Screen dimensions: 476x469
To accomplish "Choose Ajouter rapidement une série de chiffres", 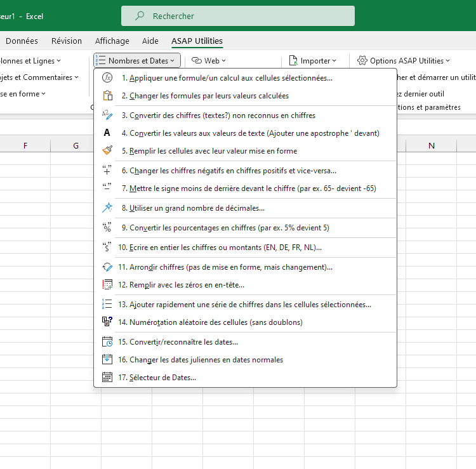I will click(245, 304).
